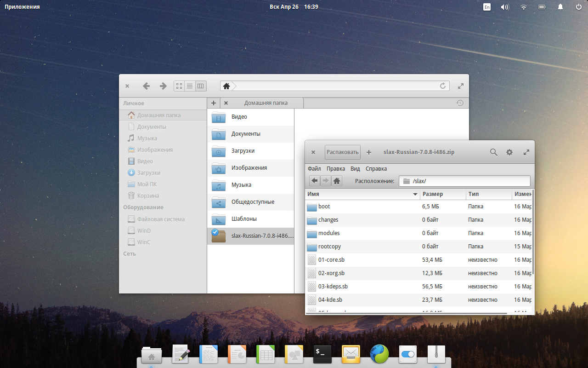The width and height of the screenshot is (588, 368).
Task: Click the add files plus icon in archive manager
Action: click(x=369, y=152)
